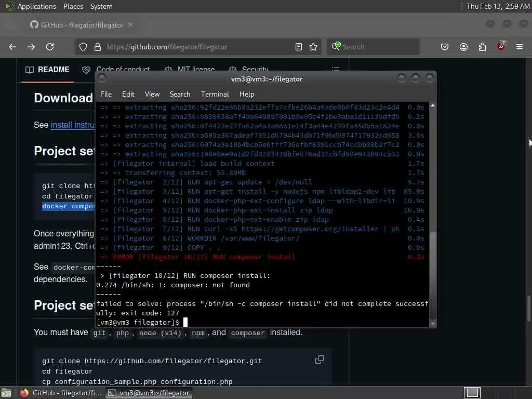
Task: Switch to vm3@vm3:~/filegator taskbar window
Action: [x=149, y=393]
